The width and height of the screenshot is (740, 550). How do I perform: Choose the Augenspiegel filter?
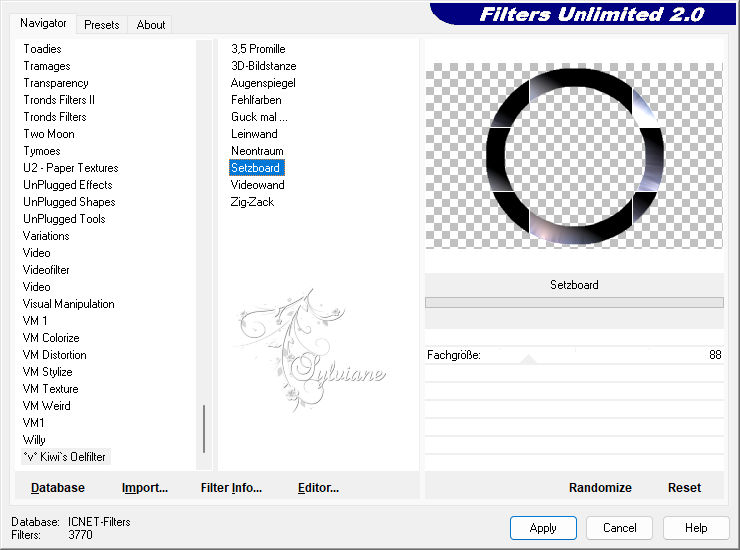click(263, 83)
